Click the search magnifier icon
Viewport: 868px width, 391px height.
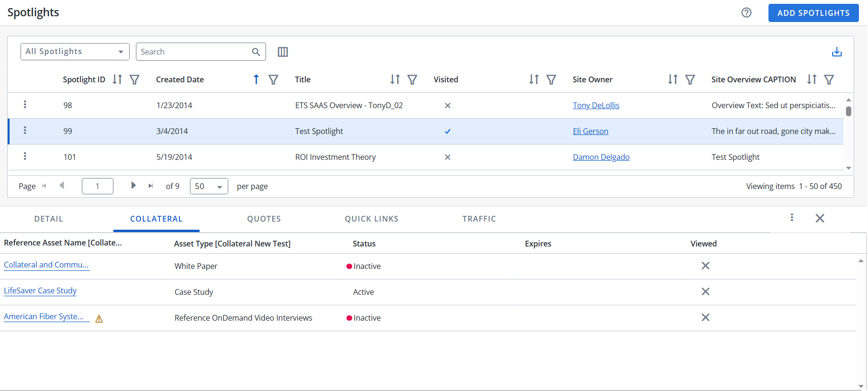click(256, 52)
